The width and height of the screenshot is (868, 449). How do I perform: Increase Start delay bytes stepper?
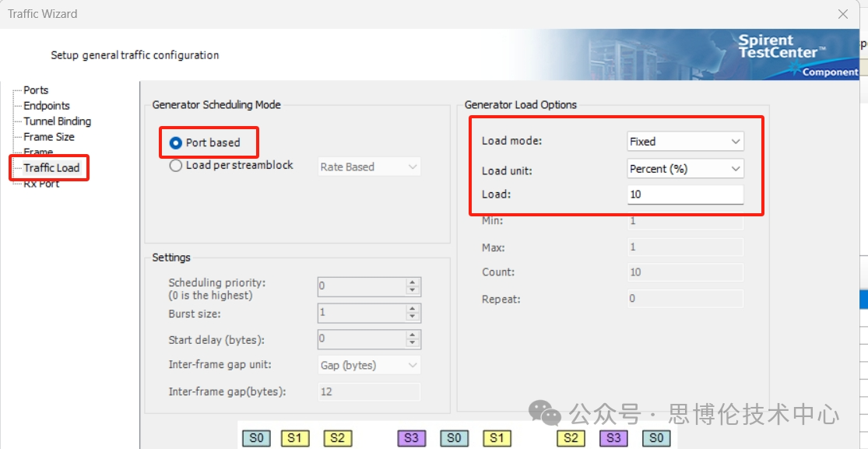[413, 335]
